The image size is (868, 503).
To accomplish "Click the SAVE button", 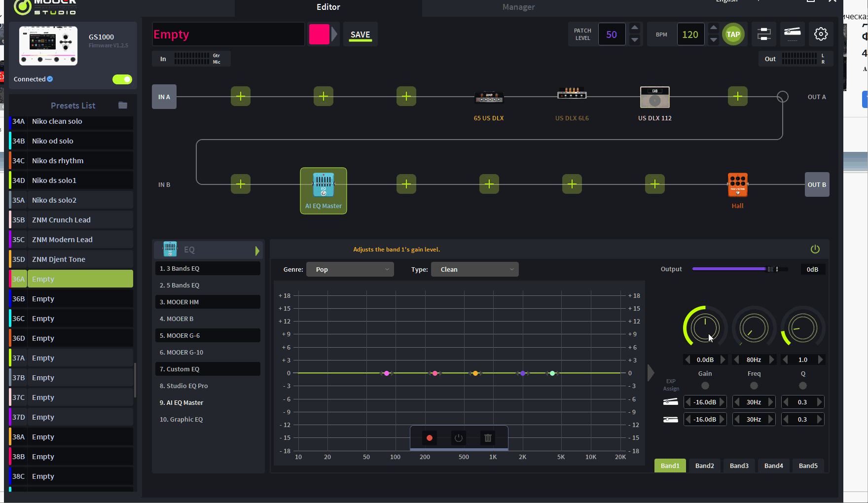I will (360, 35).
